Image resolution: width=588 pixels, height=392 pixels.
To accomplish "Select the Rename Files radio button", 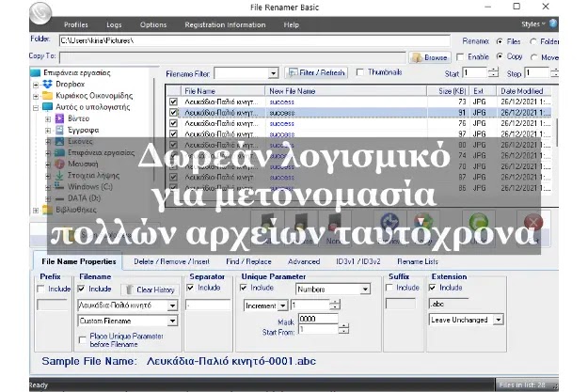I will click(500, 41).
